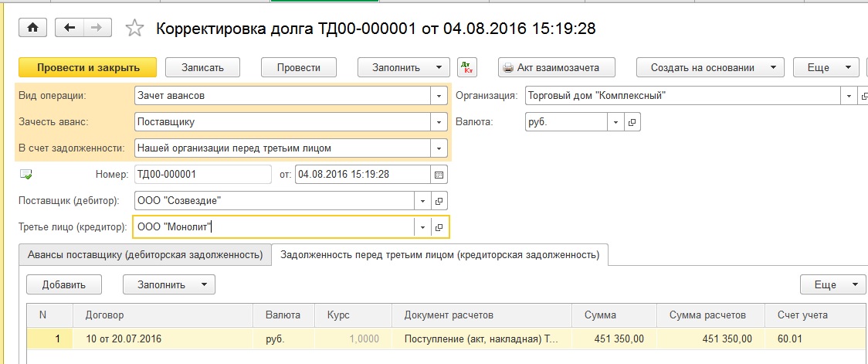Open top toolbar Еще menu
This screenshot has width=868, height=364.
click(826, 67)
